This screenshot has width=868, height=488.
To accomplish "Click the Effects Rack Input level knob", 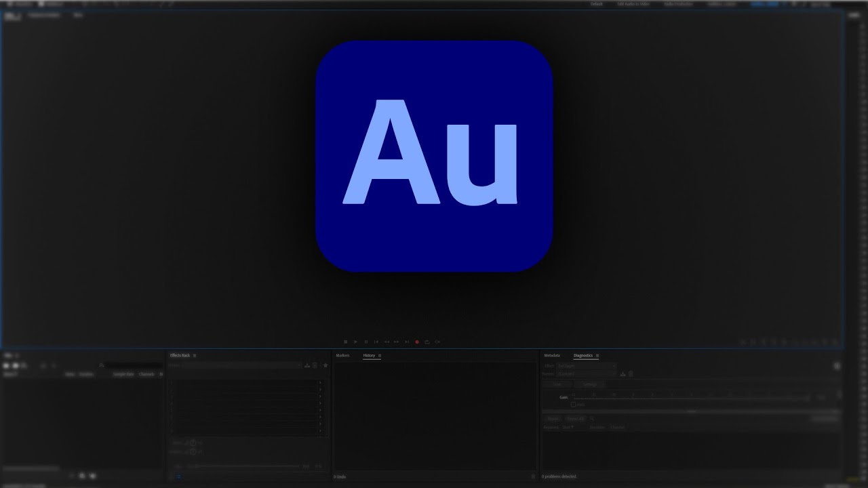I will tap(193, 443).
